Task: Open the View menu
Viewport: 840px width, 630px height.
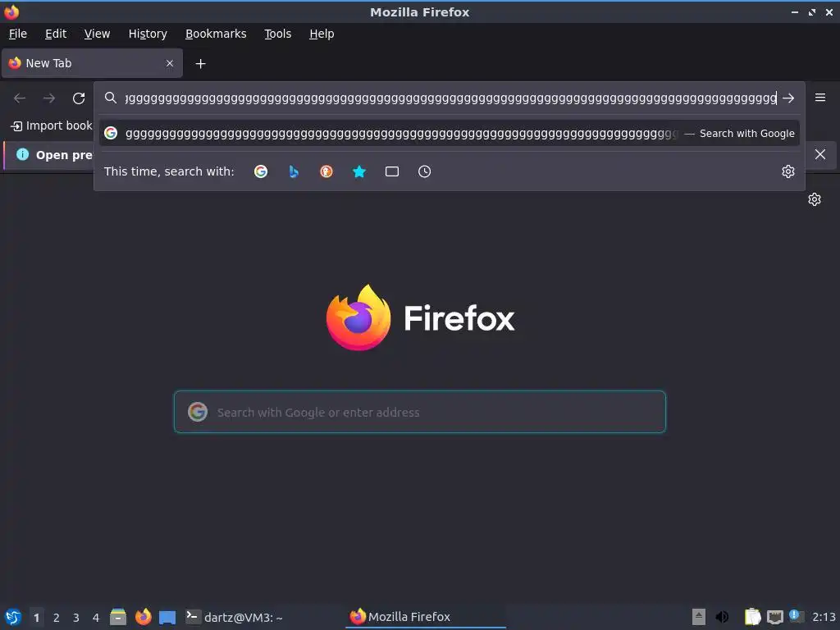Action: tap(97, 34)
